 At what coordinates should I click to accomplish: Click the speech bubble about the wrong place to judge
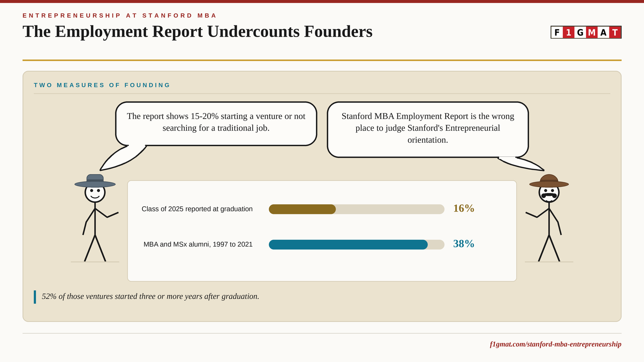tap(428, 130)
